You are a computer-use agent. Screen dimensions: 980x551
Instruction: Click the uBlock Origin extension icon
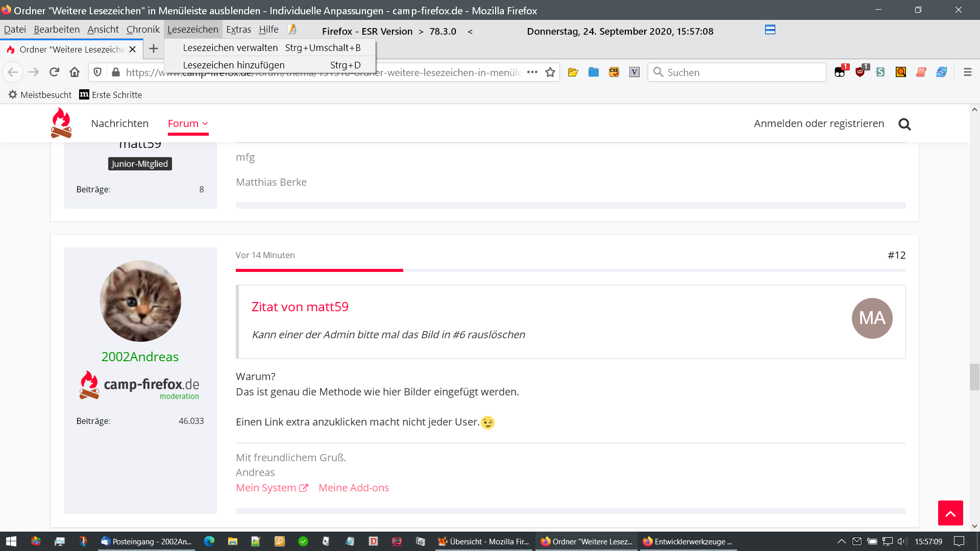tap(861, 72)
